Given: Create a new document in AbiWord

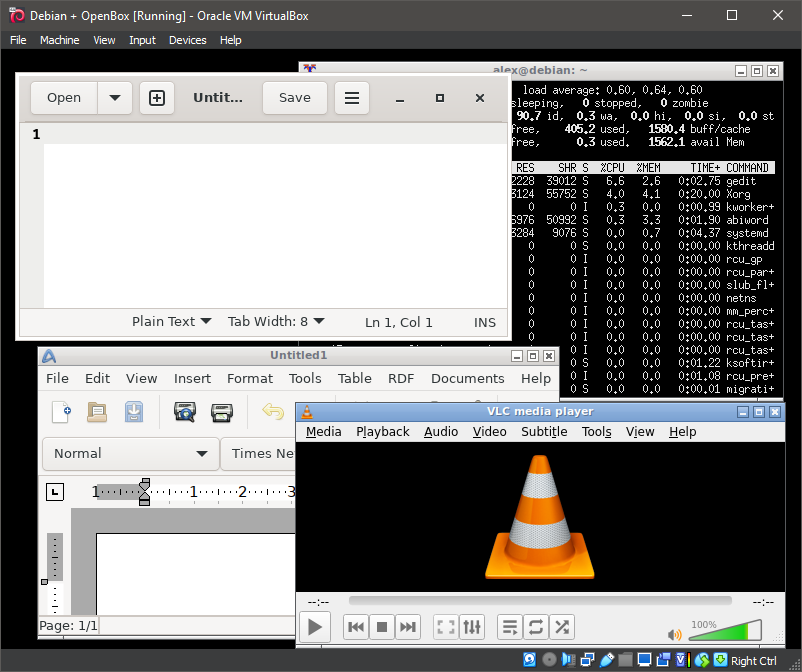Looking at the screenshot, I should click(x=64, y=412).
